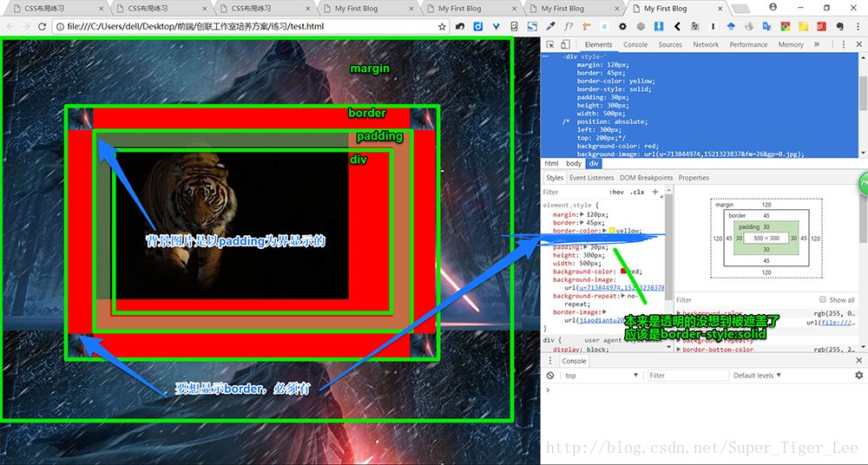Open the Event Listeners sidebar tab

pos(592,178)
